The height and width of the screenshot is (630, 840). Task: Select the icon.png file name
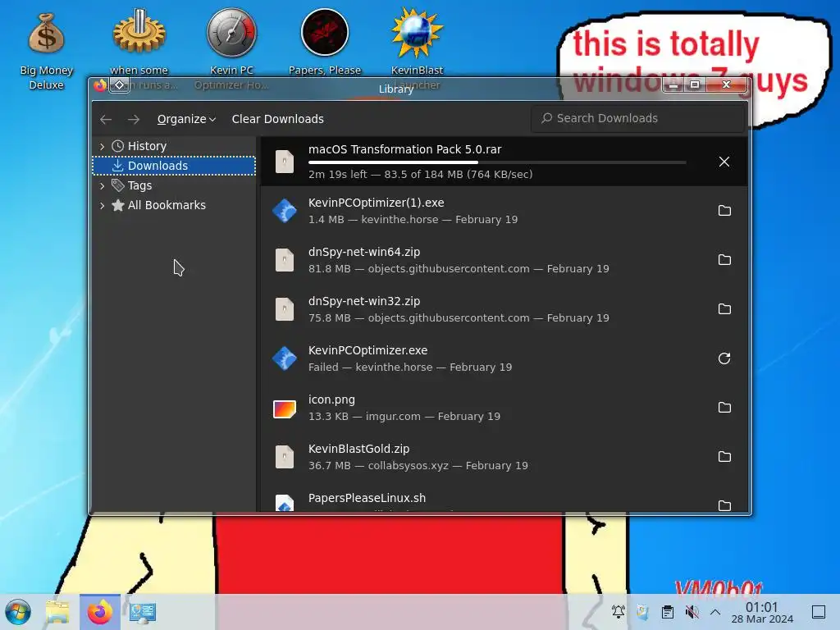(331, 399)
